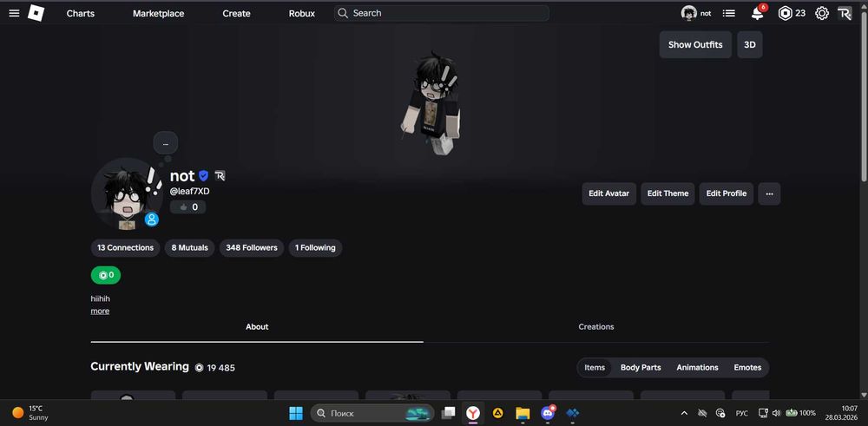Viewport: 868px width, 426px height.
Task: Click the 3D avatar character preview
Action: pyautogui.click(x=431, y=103)
